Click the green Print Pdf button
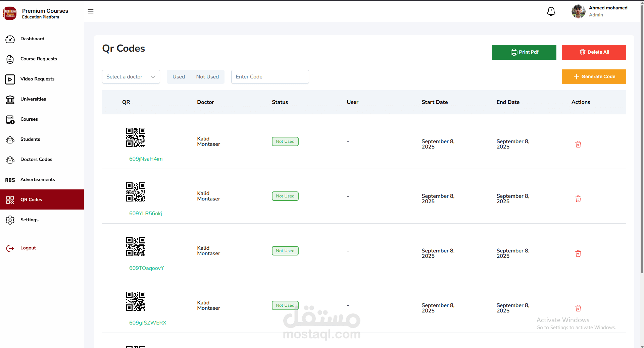644x348 pixels. pos(524,52)
